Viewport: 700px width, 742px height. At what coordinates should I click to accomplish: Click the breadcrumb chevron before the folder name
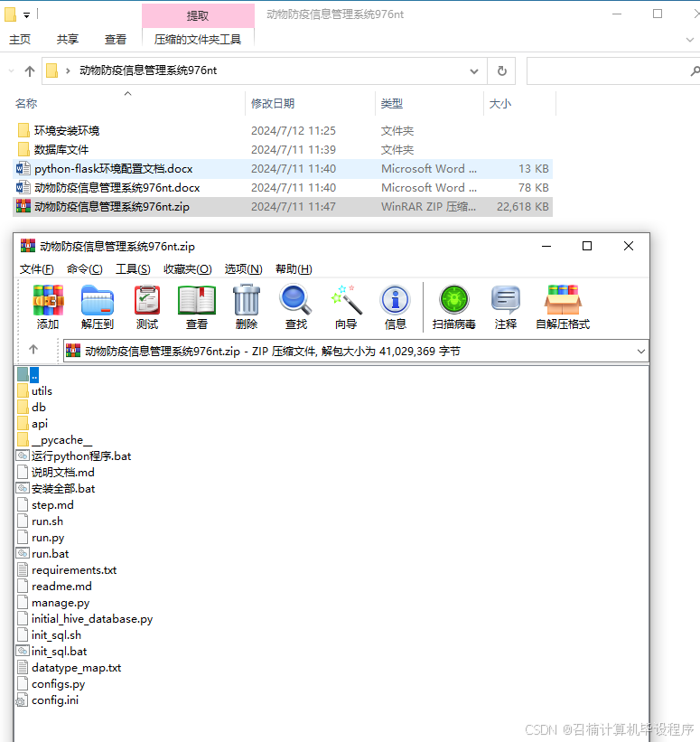68,71
